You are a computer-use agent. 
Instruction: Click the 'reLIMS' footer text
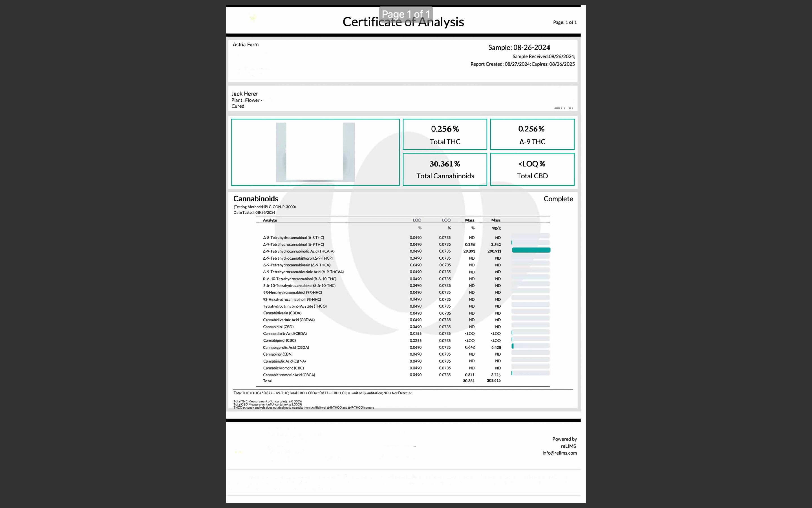click(568, 446)
